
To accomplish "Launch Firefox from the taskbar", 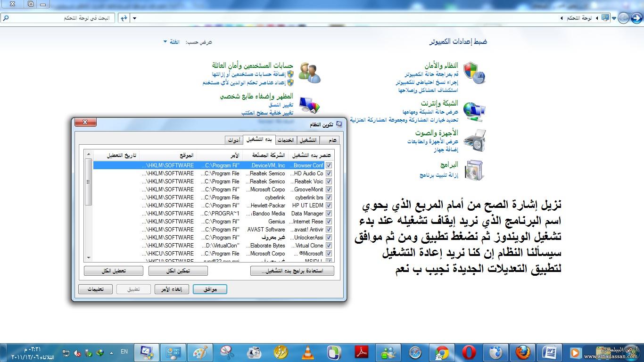I will coord(522,352).
